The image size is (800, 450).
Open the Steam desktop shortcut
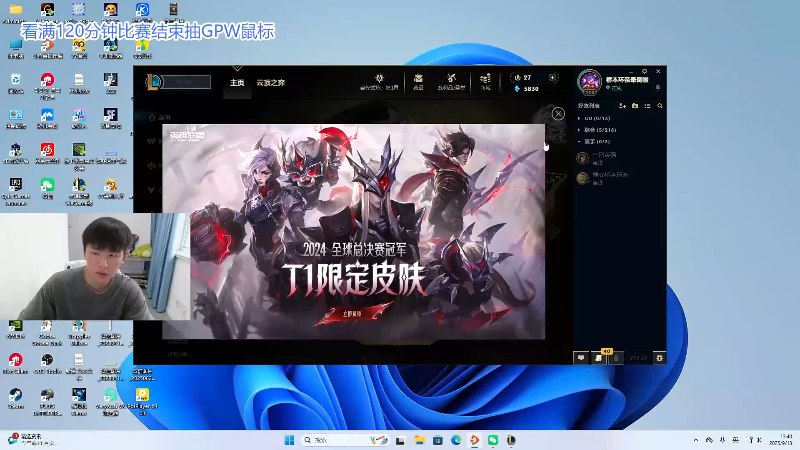click(x=16, y=398)
